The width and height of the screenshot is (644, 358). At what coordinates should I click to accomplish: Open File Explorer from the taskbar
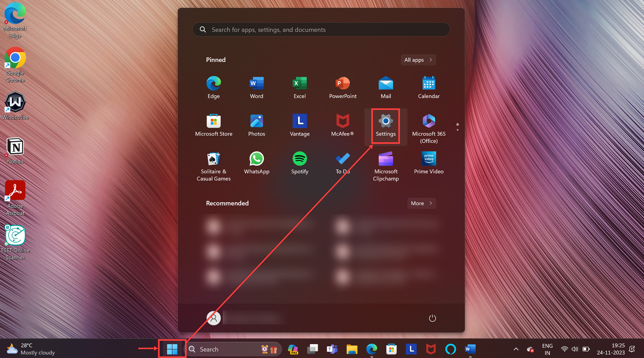[x=352, y=349]
